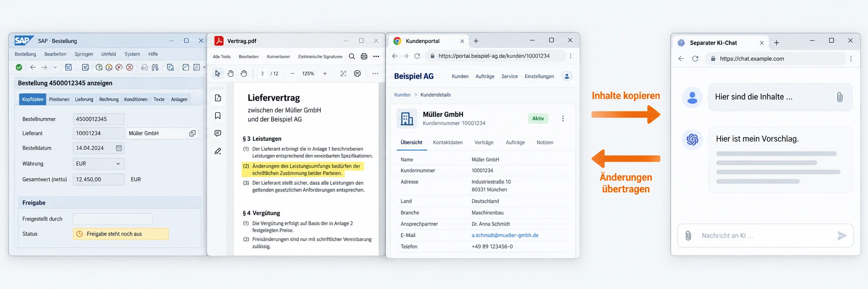Click the search-help icon next to Müller GmbH field

point(192,133)
